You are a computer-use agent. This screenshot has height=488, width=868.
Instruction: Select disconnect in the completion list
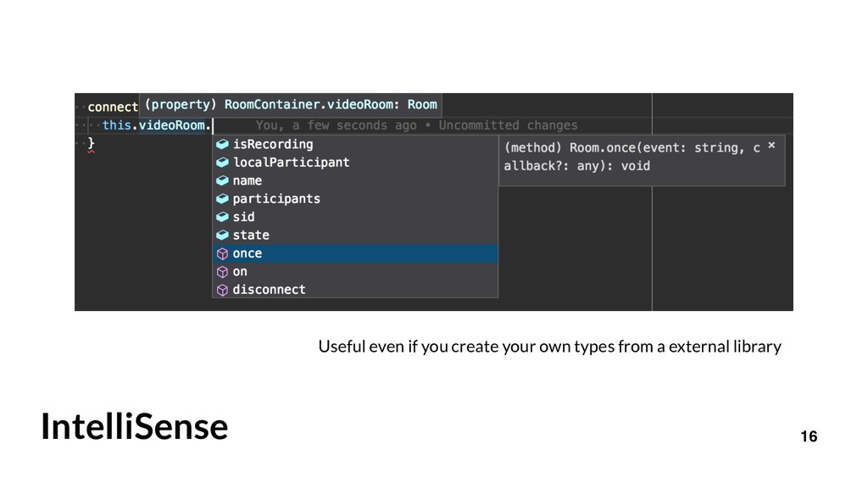[355, 290]
